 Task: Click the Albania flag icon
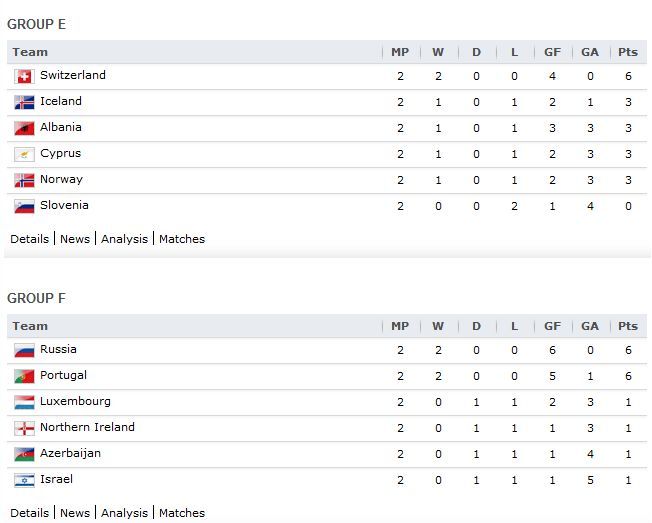click(24, 128)
